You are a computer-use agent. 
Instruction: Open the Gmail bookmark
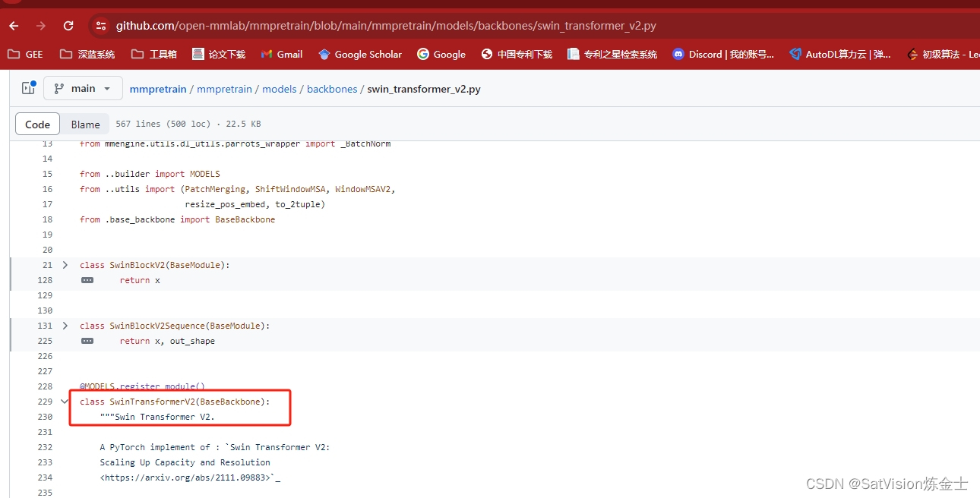tap(282, 54)
